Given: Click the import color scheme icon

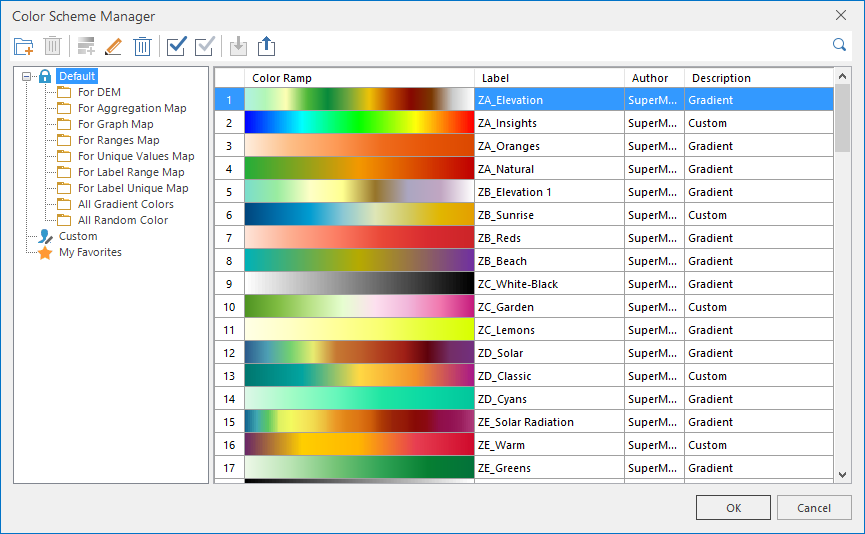Looking at the screenshot, I should (238, 46).
